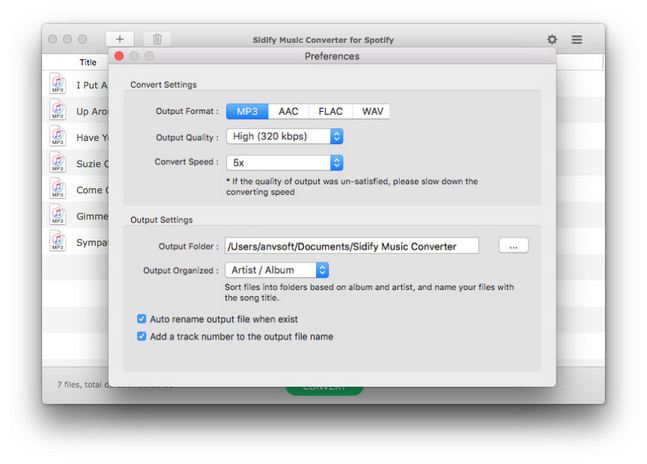Open settings via the gear icon
The width and height of the screenshot is (647, 464).
[x=552, y=39]
